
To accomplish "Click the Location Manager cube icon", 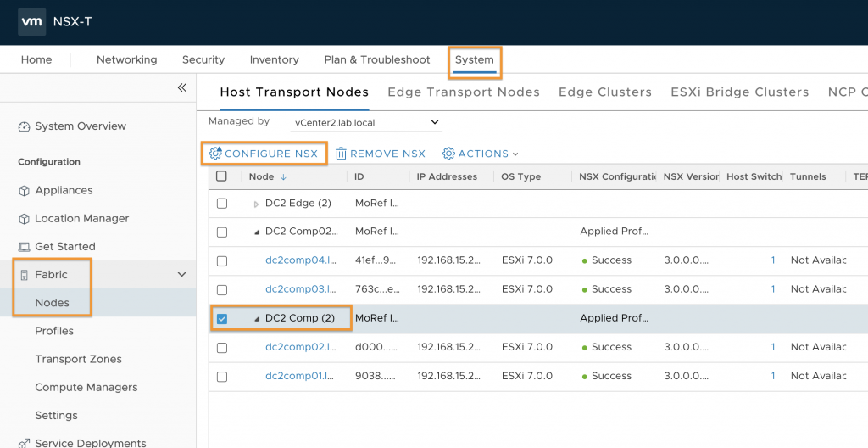I will coord(24,219).
